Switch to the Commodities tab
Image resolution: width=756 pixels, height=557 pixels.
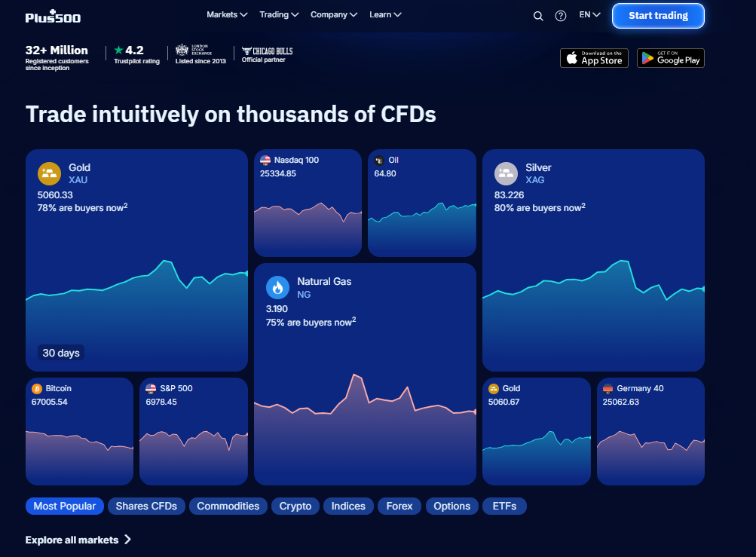point(228,506)
